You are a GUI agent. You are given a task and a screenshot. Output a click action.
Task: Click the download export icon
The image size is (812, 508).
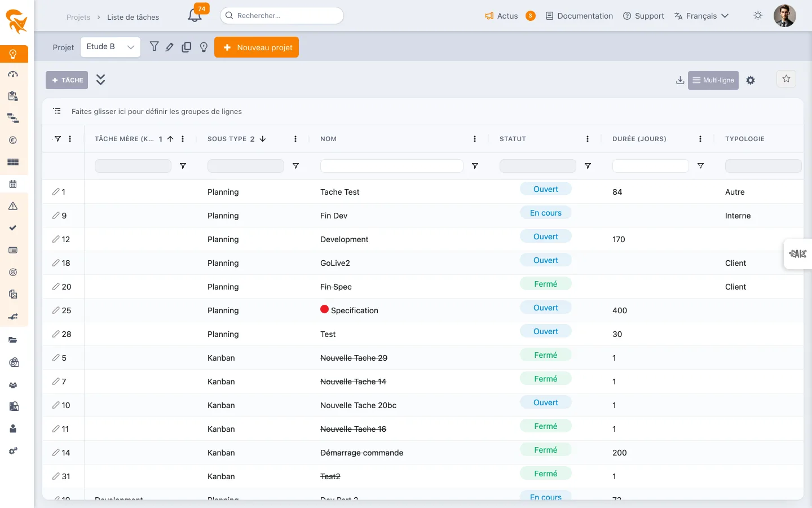[680, 80]
